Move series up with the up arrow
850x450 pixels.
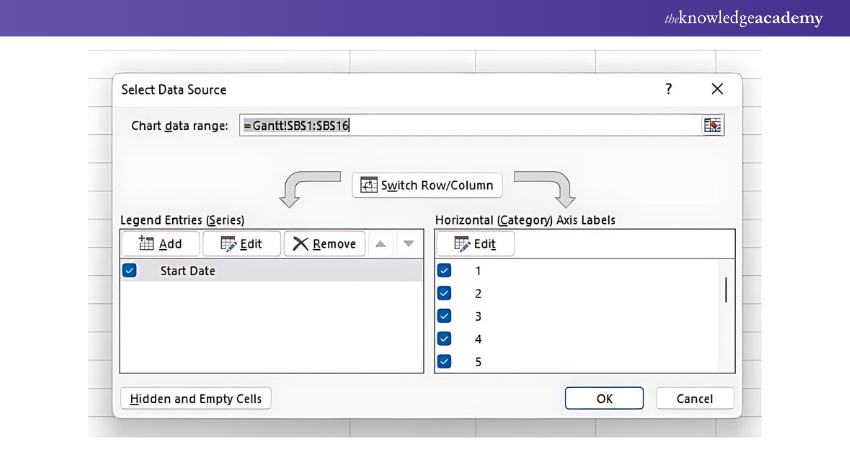[383, 244]
